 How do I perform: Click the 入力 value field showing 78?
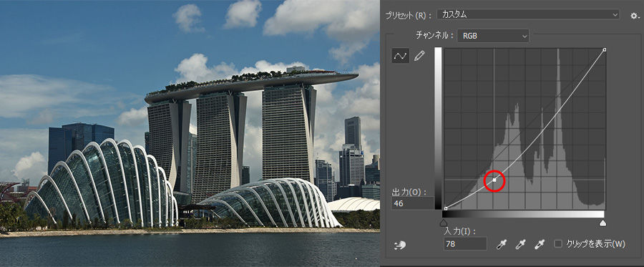(465, 244)
